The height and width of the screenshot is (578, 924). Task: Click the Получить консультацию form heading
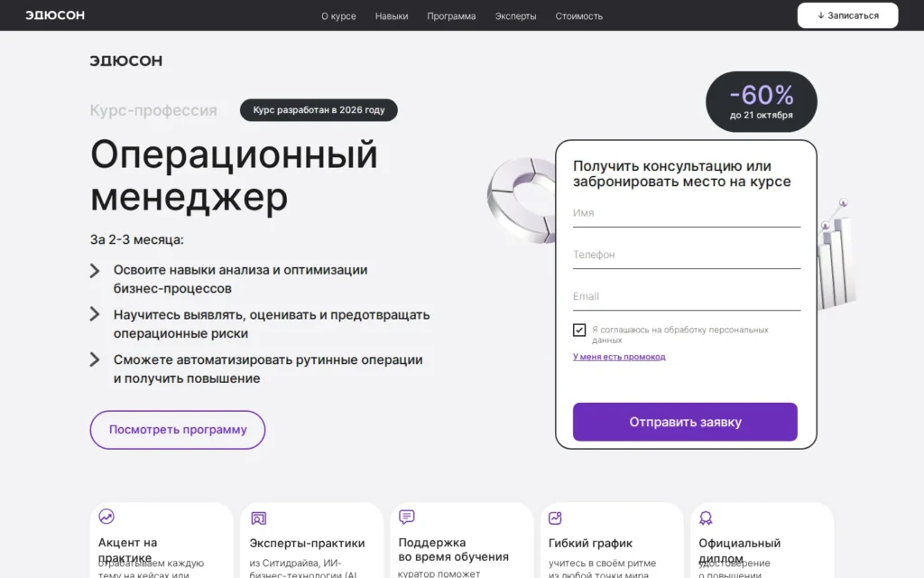682,173
